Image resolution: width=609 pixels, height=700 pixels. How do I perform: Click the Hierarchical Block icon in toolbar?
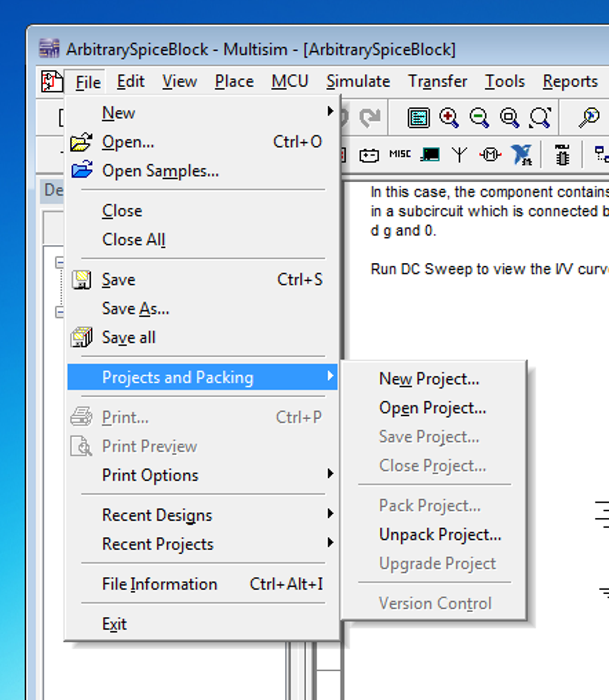[x=601, y=154]
